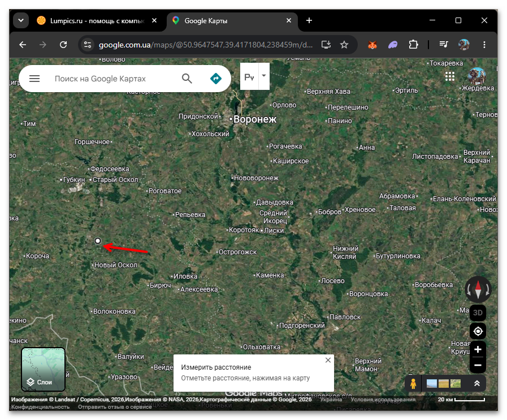
Task: Reload the current page
Action: point(63,45)
